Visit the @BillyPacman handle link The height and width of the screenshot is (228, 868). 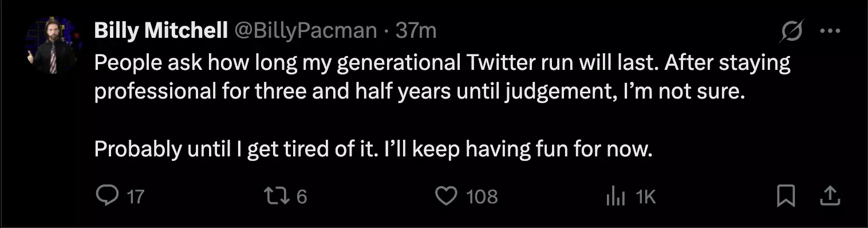(x=305, y=30)
